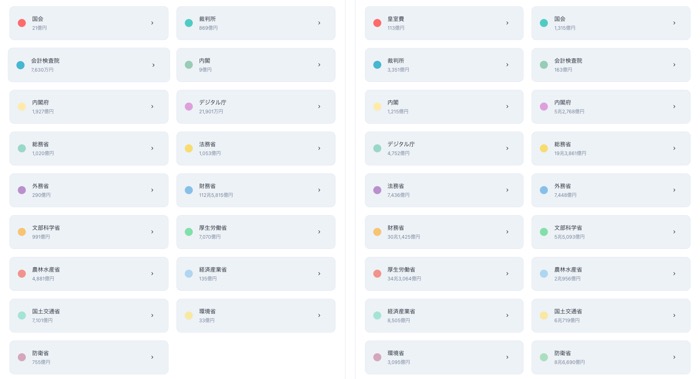Viewport: 700px width, 379px height.
Task: Click the red dot beside 皇室費
Action: (x=377, y=23)
